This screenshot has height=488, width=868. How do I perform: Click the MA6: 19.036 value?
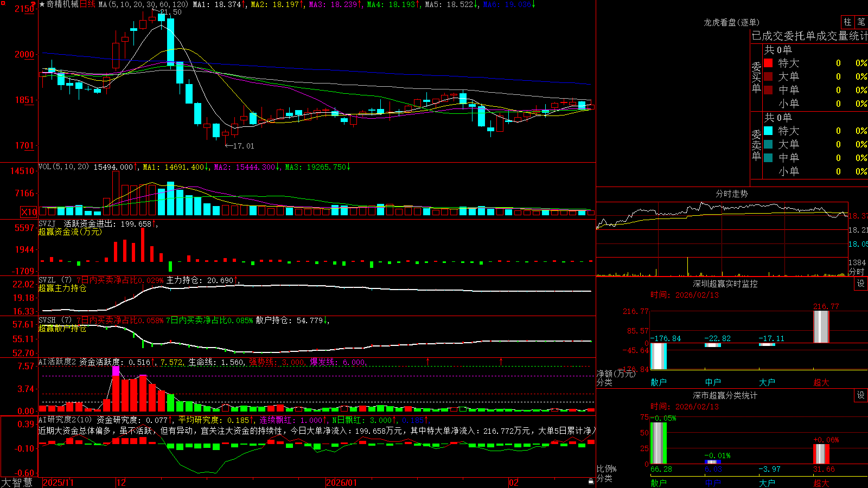tap(507, 4)
